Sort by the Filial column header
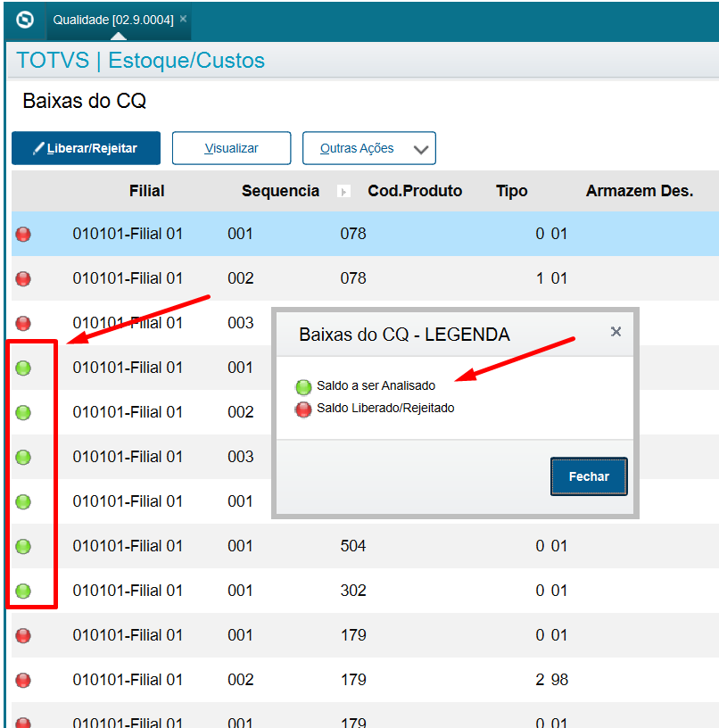 click(146, 191)
